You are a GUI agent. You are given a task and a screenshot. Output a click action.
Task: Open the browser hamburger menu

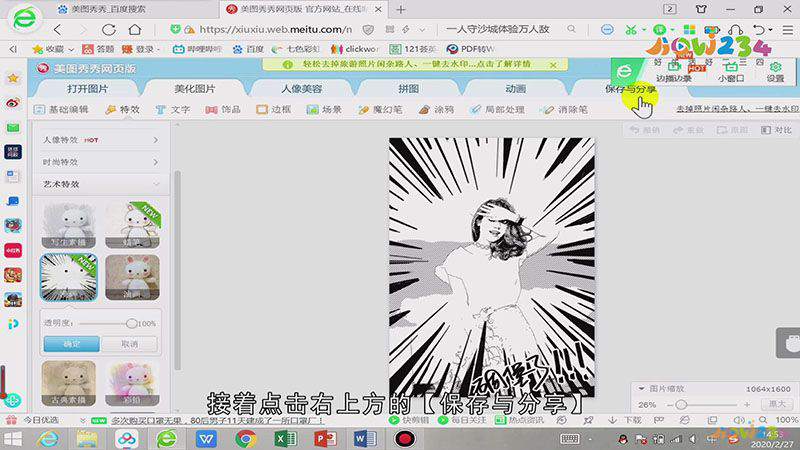coord(788,30)
